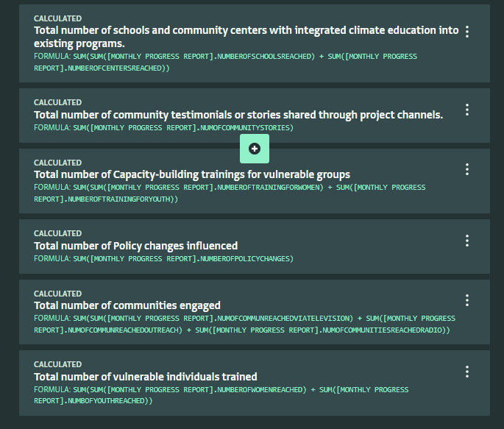The height and width of the screenshot is (429, 504).
Task: Click Total number of vulnerable individuals trained
Action: click(146, 377)
